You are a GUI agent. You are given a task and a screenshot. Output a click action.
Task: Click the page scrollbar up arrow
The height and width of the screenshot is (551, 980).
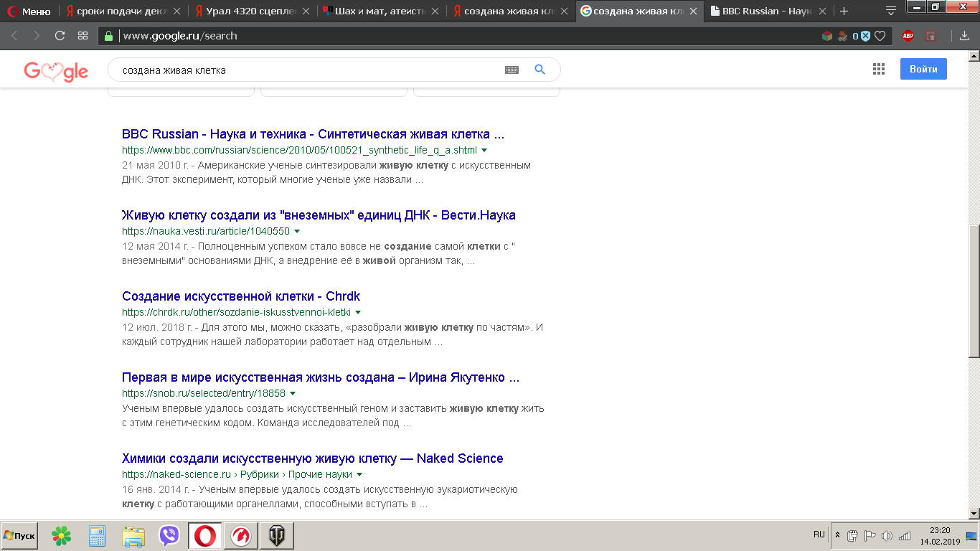click(x=974, y=57)
